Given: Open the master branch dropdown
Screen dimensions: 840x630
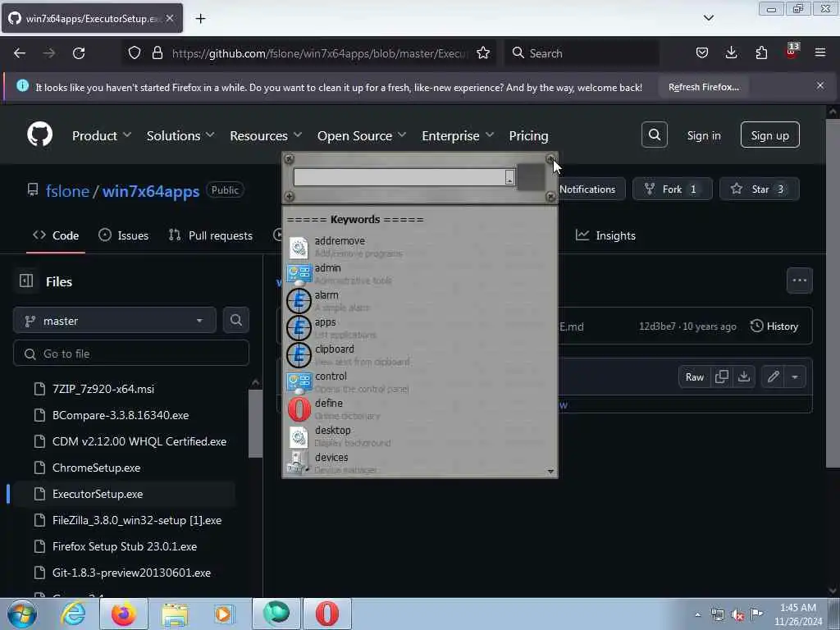Looking at the screenshot, I should (x=115, y=321).
